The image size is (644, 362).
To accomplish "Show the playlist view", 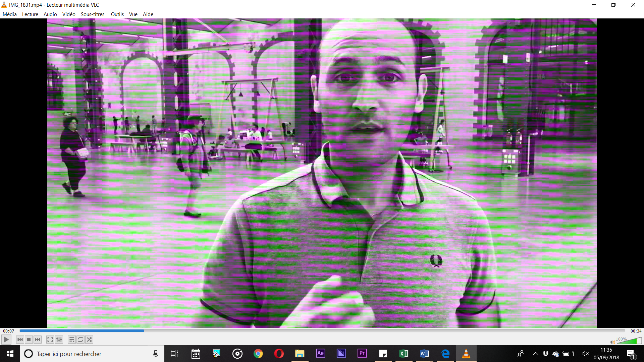I will click(71, 340).
